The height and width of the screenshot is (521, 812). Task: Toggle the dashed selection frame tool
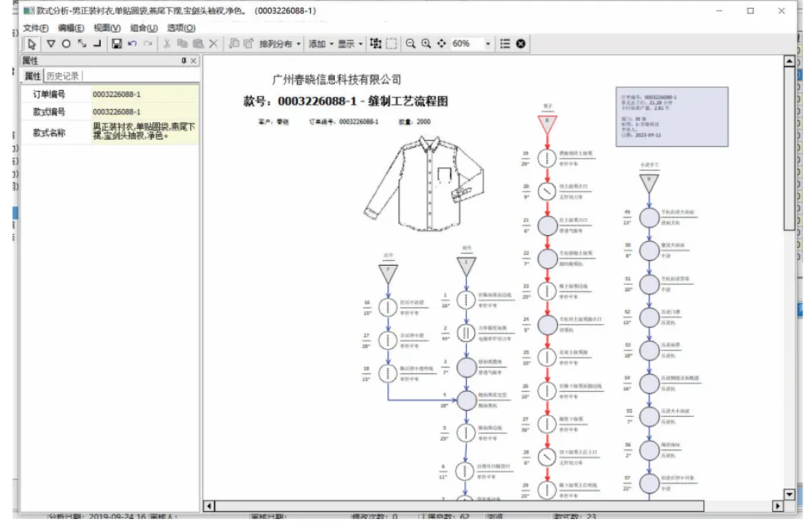click(x=391, y=44)
